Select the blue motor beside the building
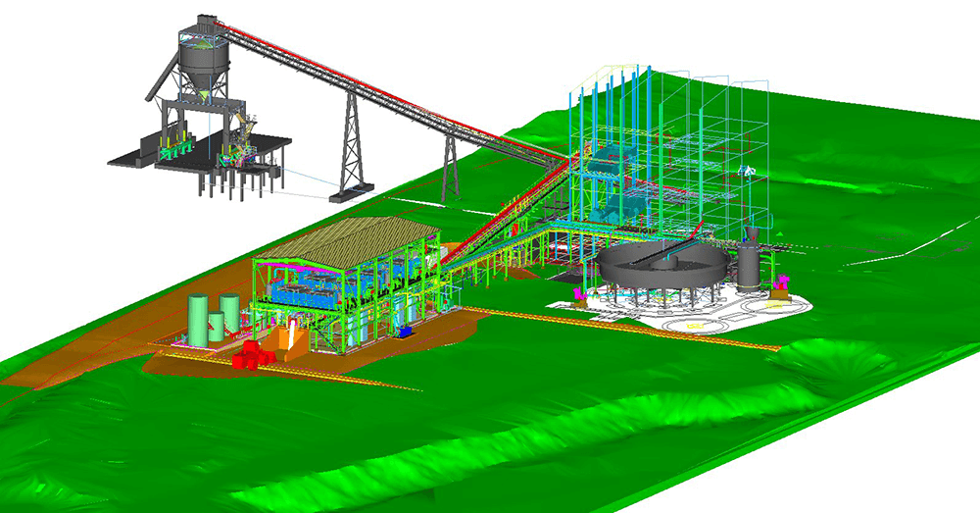Viewport: 980px width, 513px height. (404, 331)
